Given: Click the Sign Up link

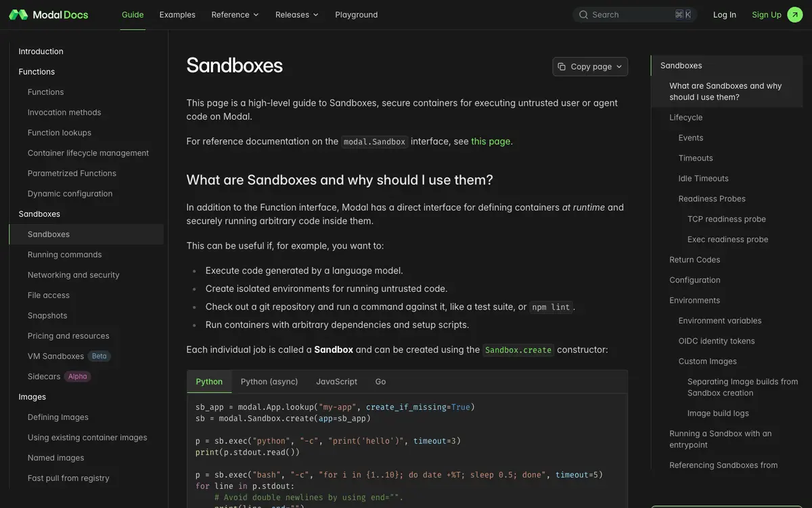Looking at the screenshot, I should (x=767, y=14).
